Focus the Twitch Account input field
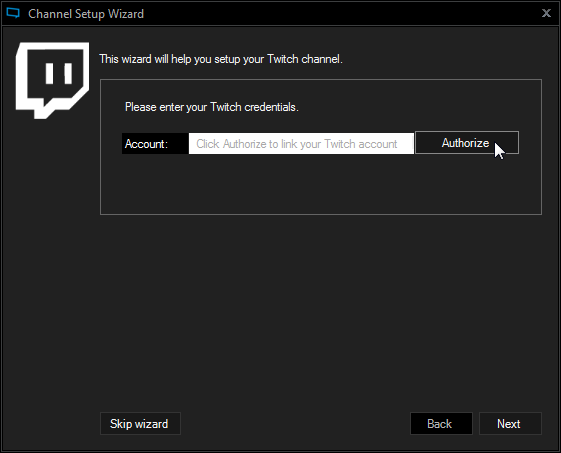The height and width of the screenshot is (453, 561). pos(301,143)
